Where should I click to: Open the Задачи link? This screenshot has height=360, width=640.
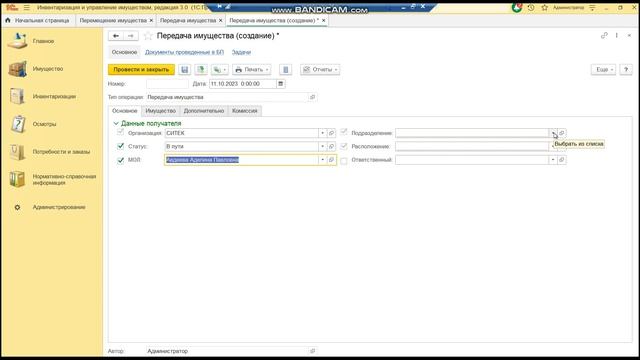pos(241,52)
